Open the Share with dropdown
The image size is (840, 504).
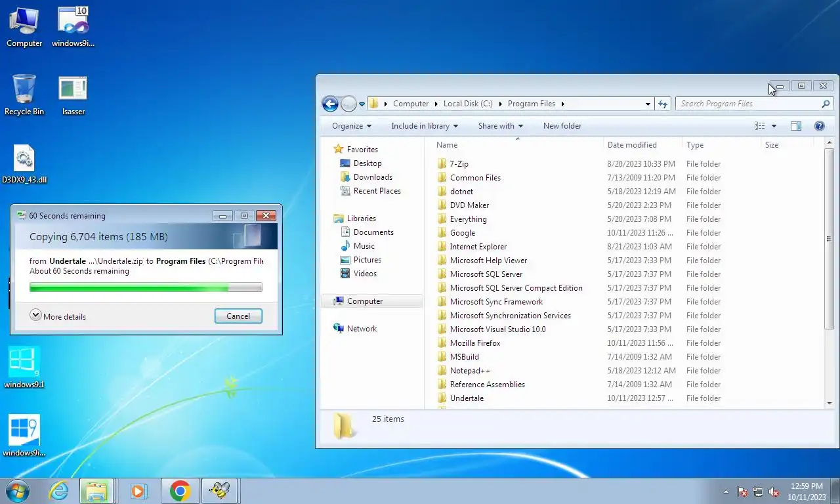(x=501, y=126)
